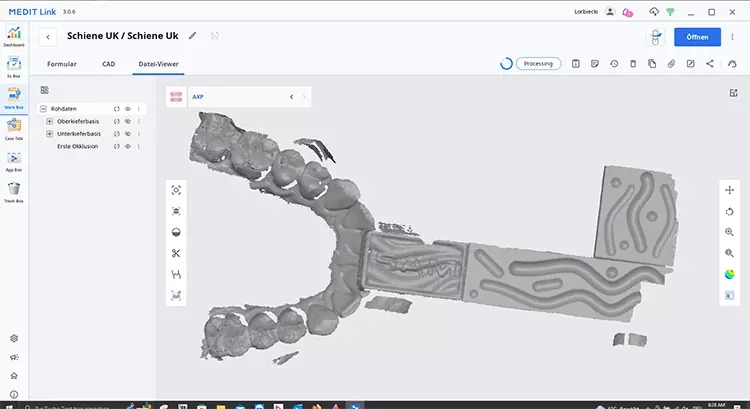Toggle visibility of Rohdaten
Screen dimensions: 750x409
(128, 109)
